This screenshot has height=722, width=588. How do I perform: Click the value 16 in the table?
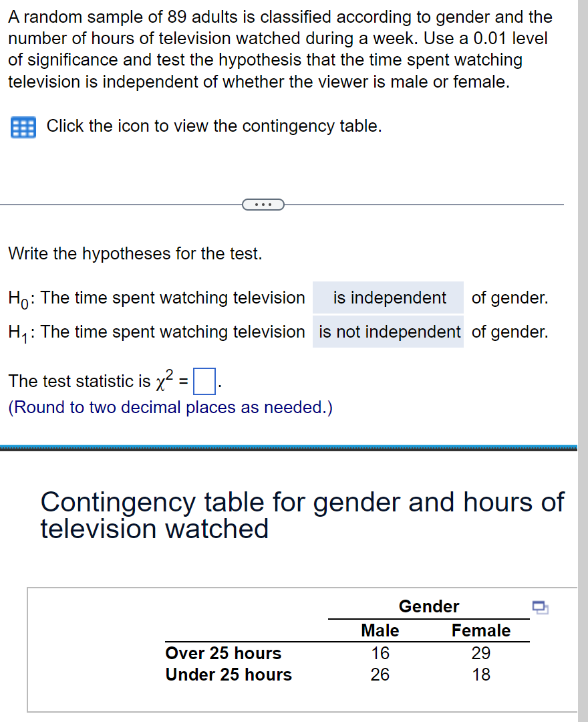[x=379, y=653]
